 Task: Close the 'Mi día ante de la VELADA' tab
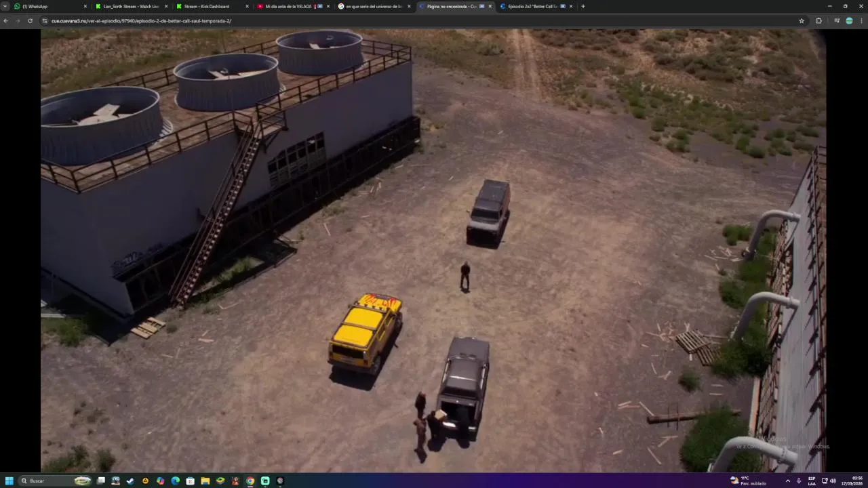coord(328,6)
